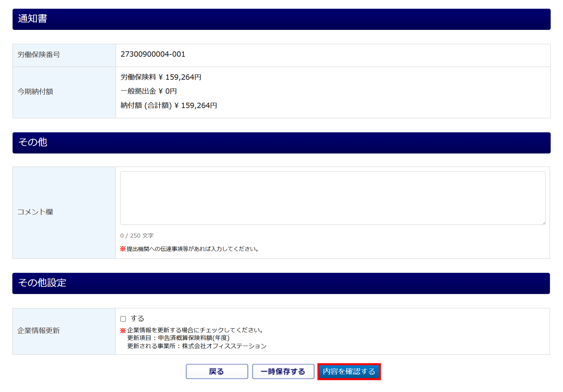Click the 戻る button

tap(217, 371)
